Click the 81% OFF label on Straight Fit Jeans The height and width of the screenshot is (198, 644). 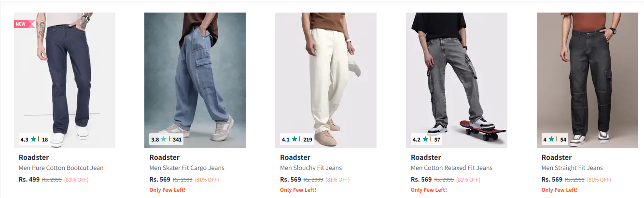pos(599,180)
